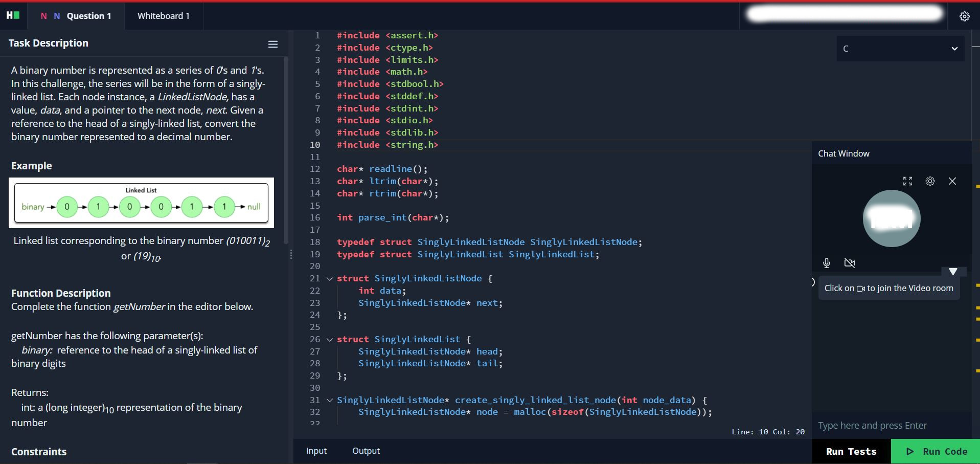Click the 'int data;' code line
980x464 pixels.
(382, 291)
